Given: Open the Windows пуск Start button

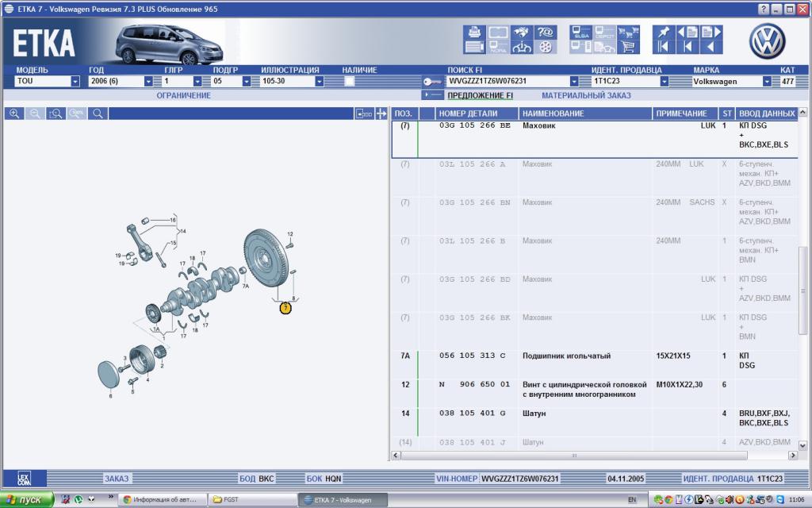Looking at the screenshot, I should [x=27, y=500].
